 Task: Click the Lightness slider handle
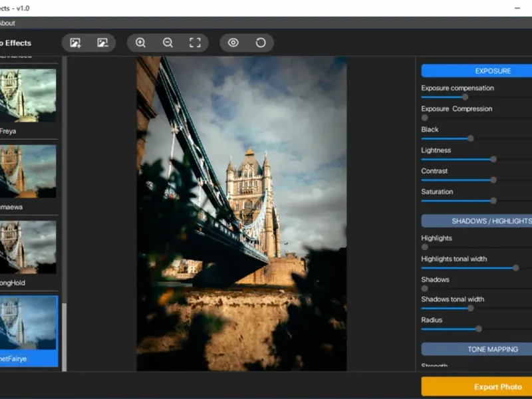point(493,159)
